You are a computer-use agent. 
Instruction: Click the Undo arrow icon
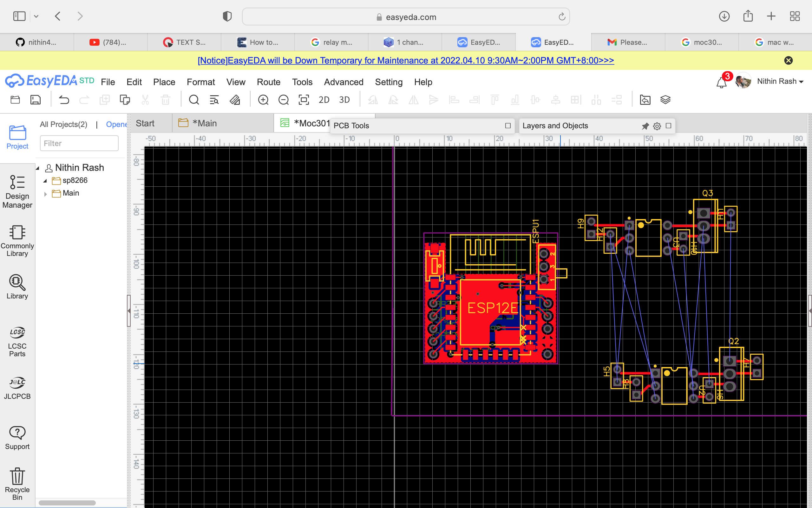coord(64,100)
